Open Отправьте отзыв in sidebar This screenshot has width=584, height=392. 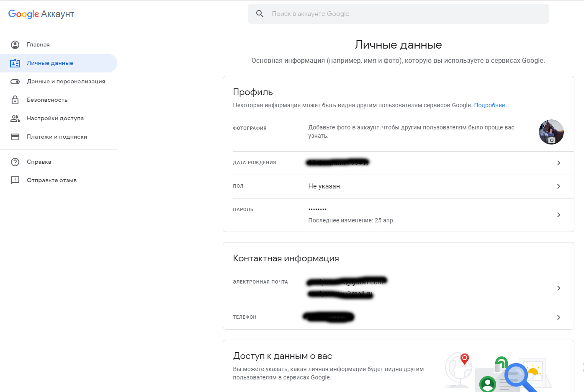tap(59, 181)
